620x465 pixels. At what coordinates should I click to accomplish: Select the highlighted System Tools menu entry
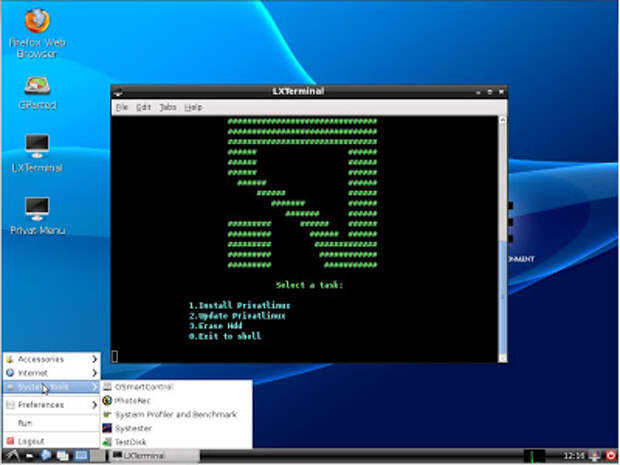[51, 387]
